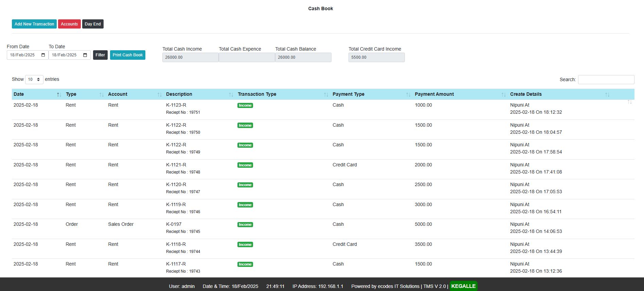Click the From Date input field

click(28, 55)
